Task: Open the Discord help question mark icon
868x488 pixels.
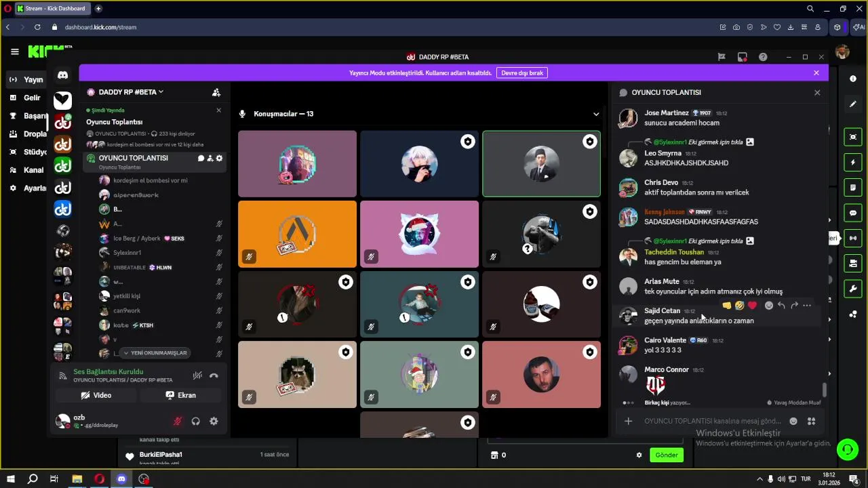Action: [763, 57]
